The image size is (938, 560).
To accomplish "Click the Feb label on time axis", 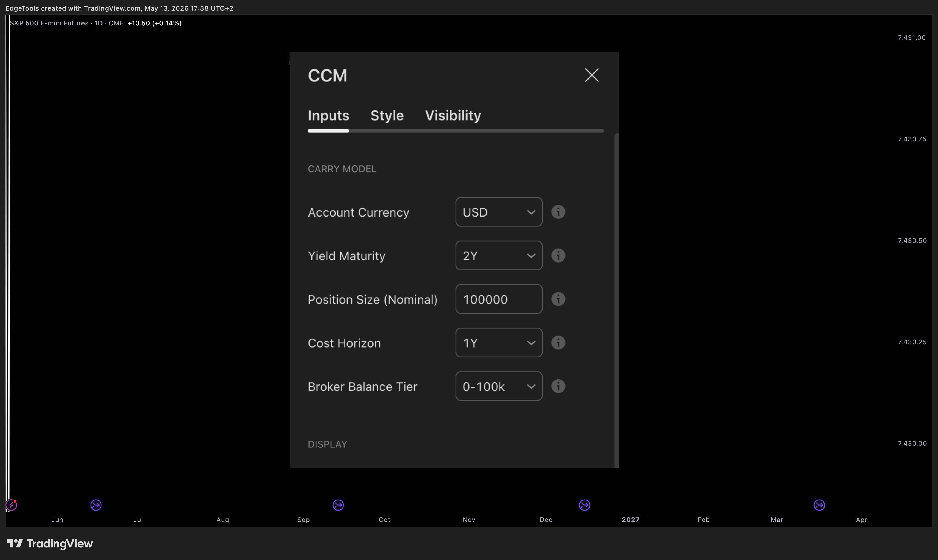I will [x=703, y=520].
